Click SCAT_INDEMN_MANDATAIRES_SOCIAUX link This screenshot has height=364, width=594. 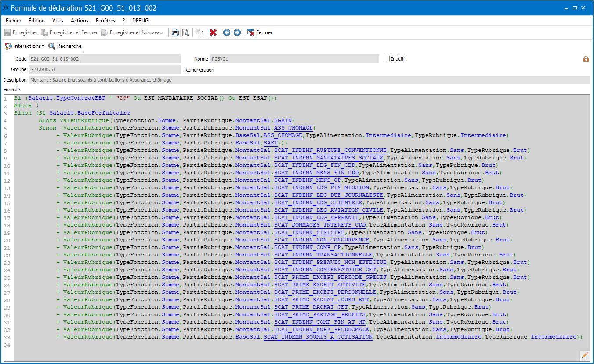click(329, 158)
